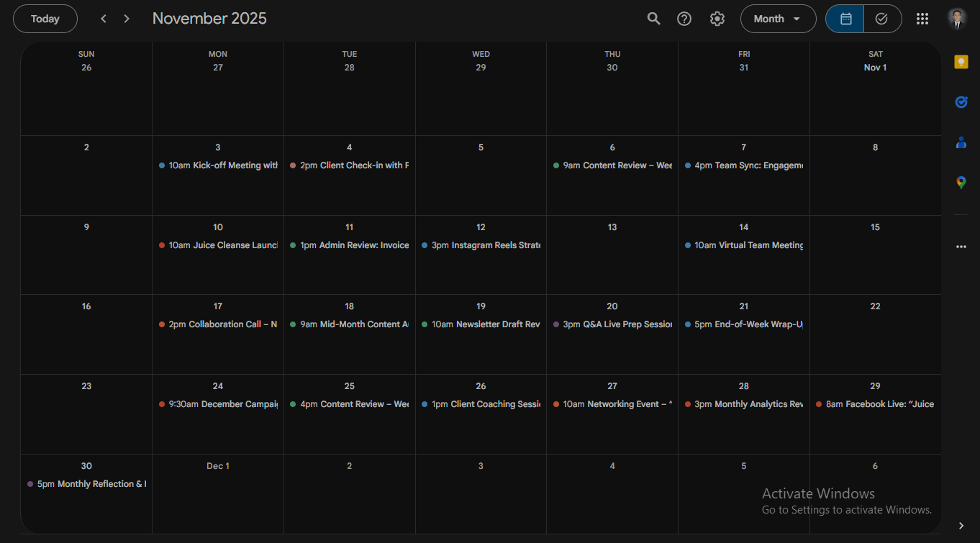Click the Today button

45,19
